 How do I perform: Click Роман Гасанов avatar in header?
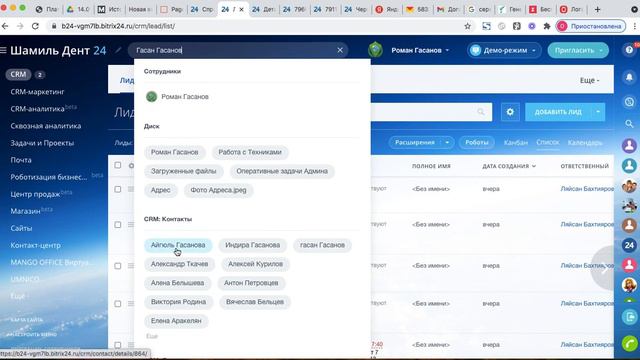coord(375,50)
